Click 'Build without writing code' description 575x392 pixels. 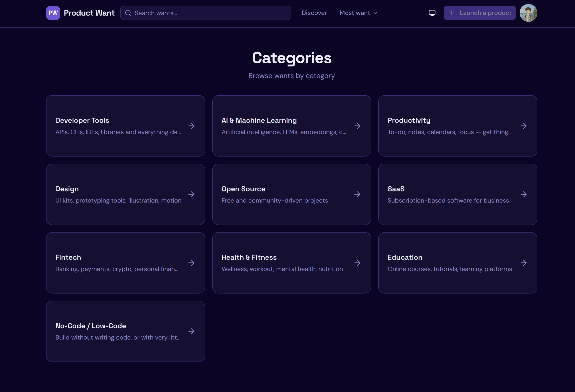tap(118, 337)
